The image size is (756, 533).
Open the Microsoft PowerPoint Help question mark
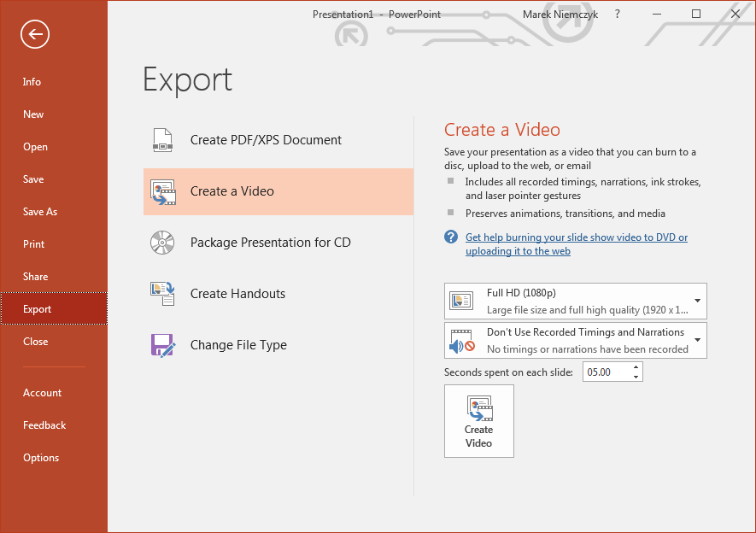pos(617,14)
